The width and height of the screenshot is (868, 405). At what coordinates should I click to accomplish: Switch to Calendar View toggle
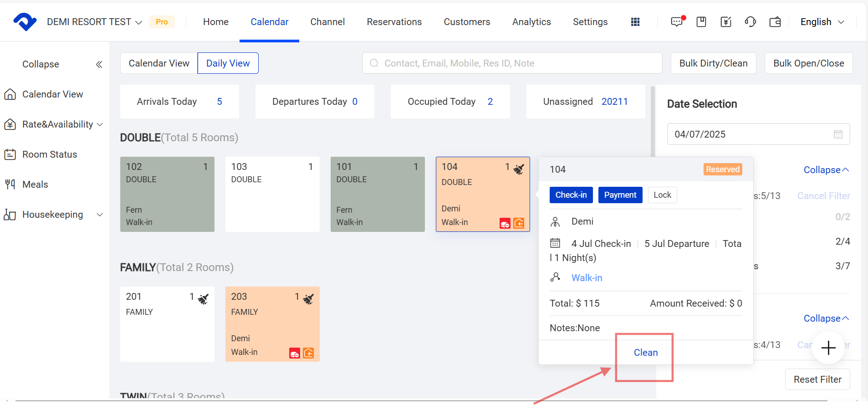click(159, 63)
